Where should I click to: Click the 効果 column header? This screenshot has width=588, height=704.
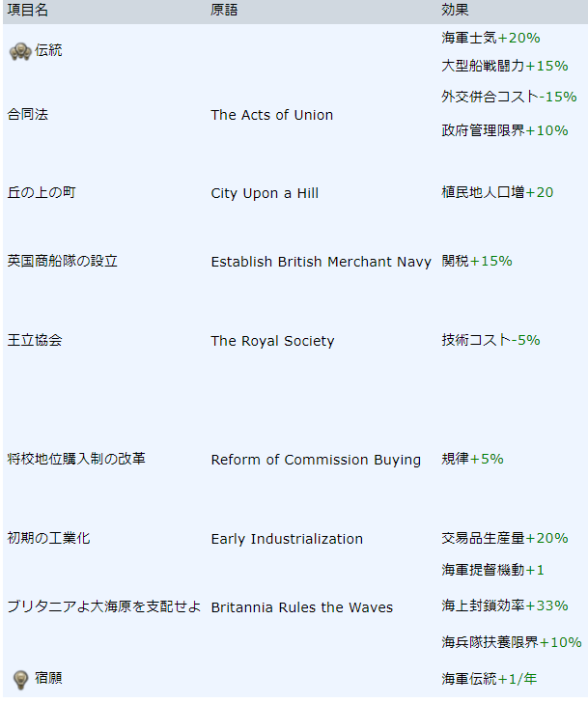tap(455, 10)
